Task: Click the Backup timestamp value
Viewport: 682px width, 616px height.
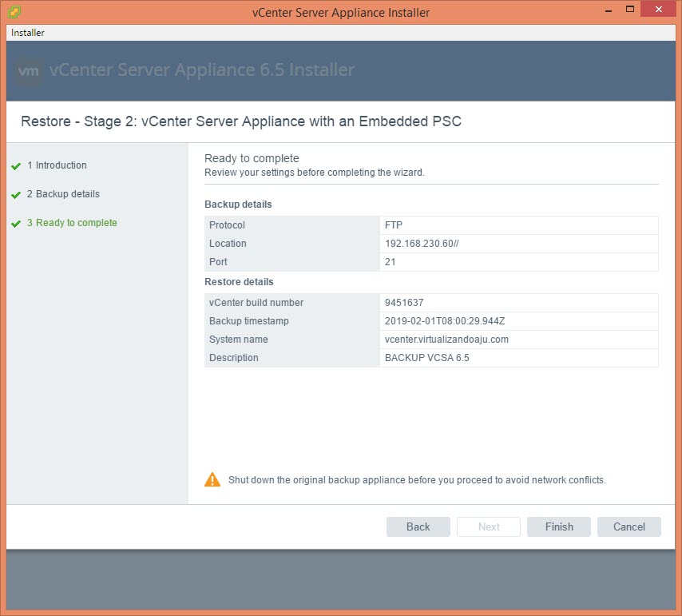Action: (445, 321)
